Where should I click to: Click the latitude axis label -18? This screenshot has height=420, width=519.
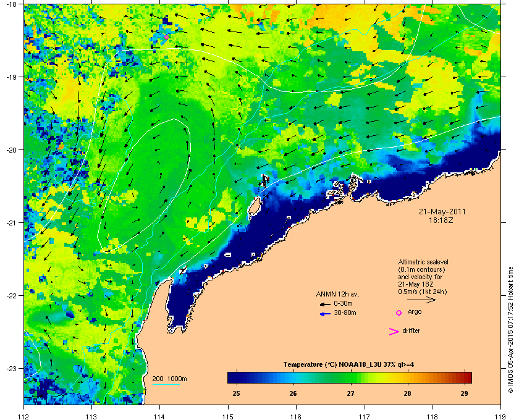[x=11, y=4]
